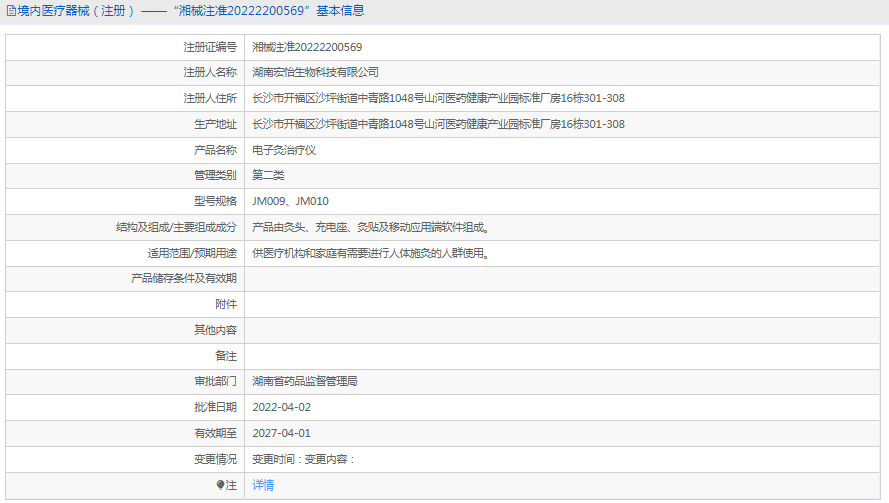This screenshot has height=503, width=889.
Task: Click the expiry date 2027-04-01
Action: tap(281, 433)
